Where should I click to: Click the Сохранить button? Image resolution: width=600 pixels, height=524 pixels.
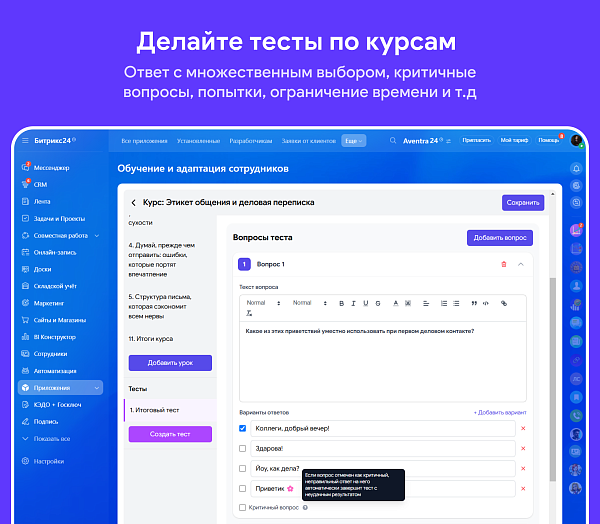523,202
